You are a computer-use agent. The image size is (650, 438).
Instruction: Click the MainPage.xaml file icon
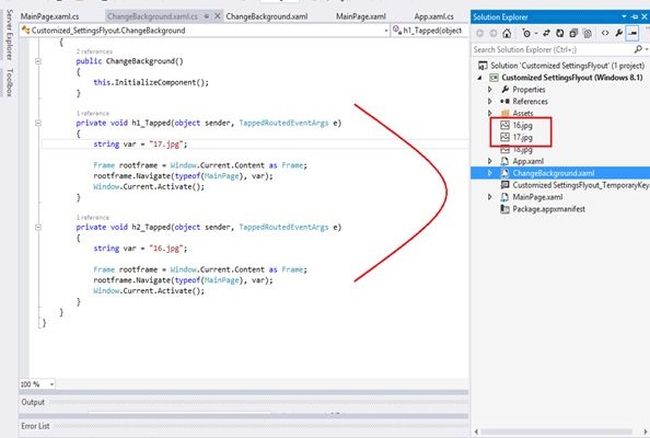coord(505,197)
